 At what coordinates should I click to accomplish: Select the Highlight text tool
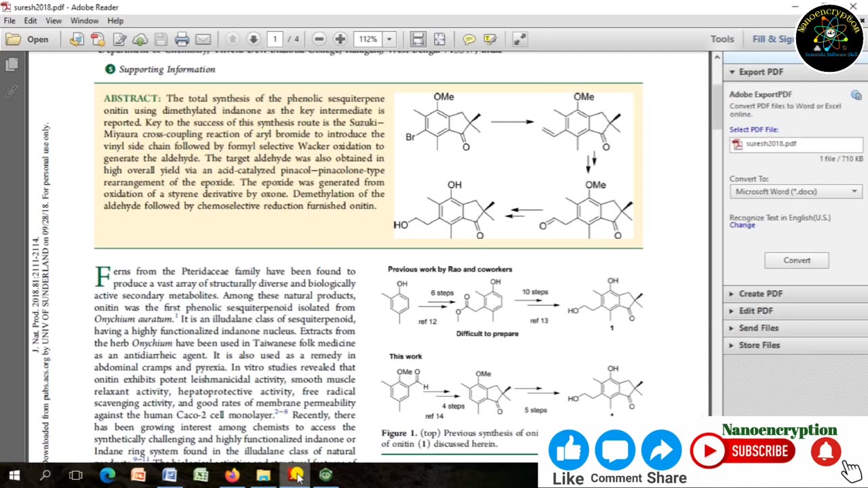[x=490, y=39]
